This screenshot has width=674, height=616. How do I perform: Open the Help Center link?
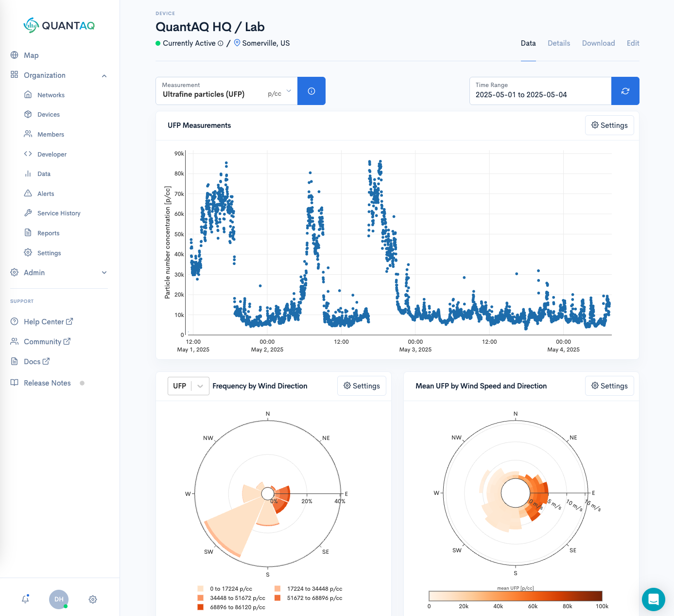48,322
